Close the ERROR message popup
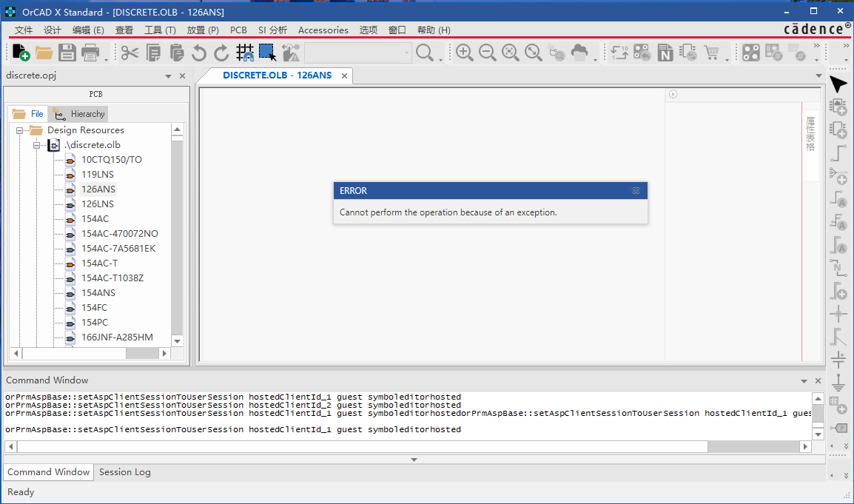 (636, 191)
